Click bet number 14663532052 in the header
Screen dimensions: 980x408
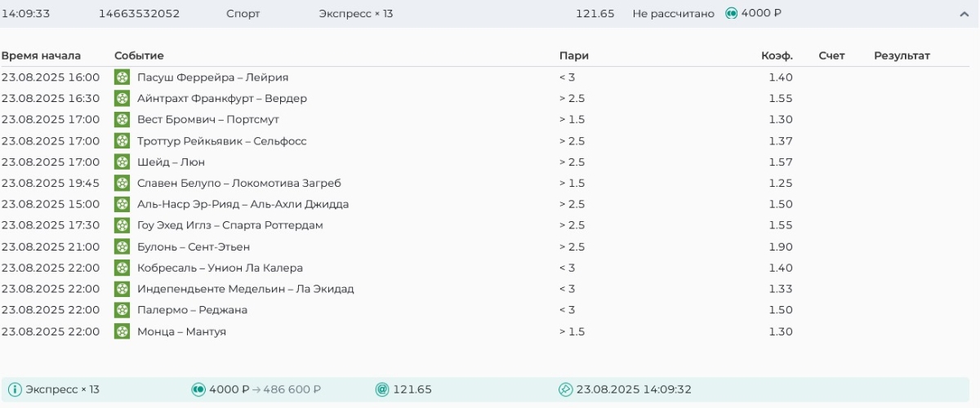139,14
